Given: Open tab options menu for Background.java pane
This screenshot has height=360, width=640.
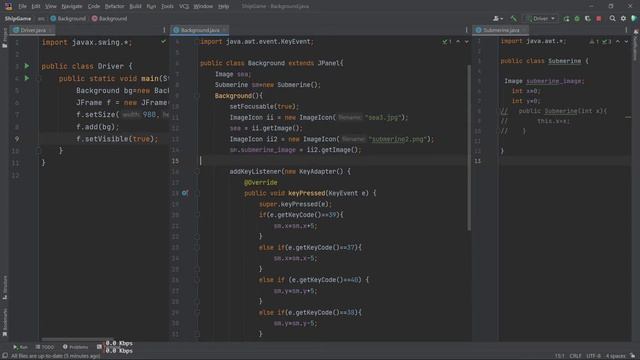Looking at the screenshot, I should pos(466,30).
